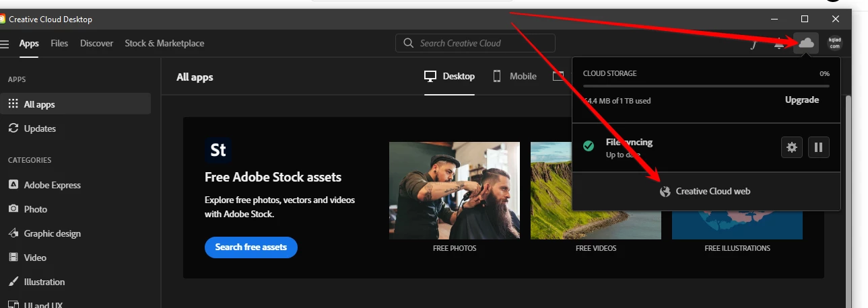
Task: Click the Free Adobe Stock assets heading
Action: pos(273,178)
